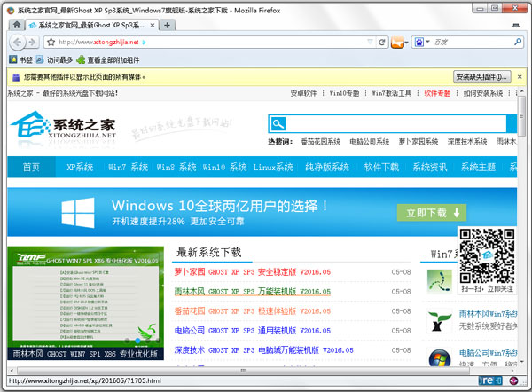Click the Firefox home icon
This screenshot has height=392, width=532.
click(x=16, y=25)
